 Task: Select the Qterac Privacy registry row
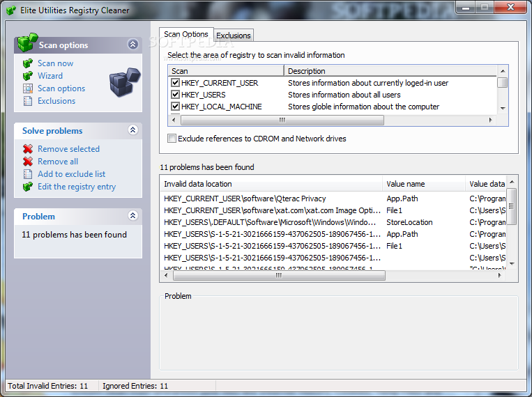coord(333,198)
